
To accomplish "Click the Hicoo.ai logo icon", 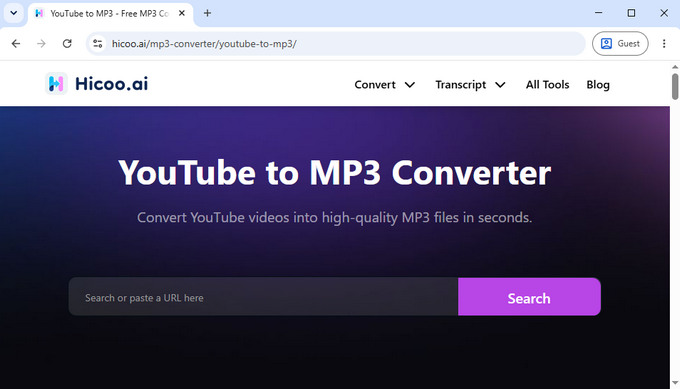I will click(x=56, y=83).
